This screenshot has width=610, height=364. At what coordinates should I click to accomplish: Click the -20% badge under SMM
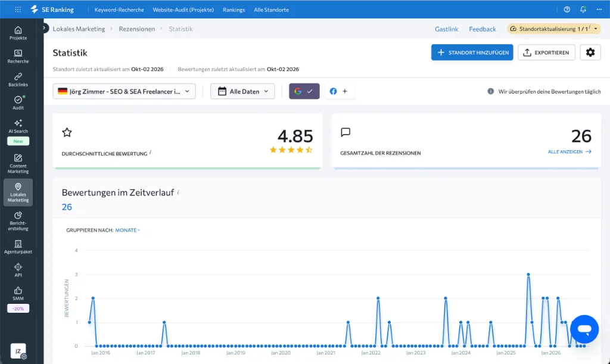[x=18, y=309]
